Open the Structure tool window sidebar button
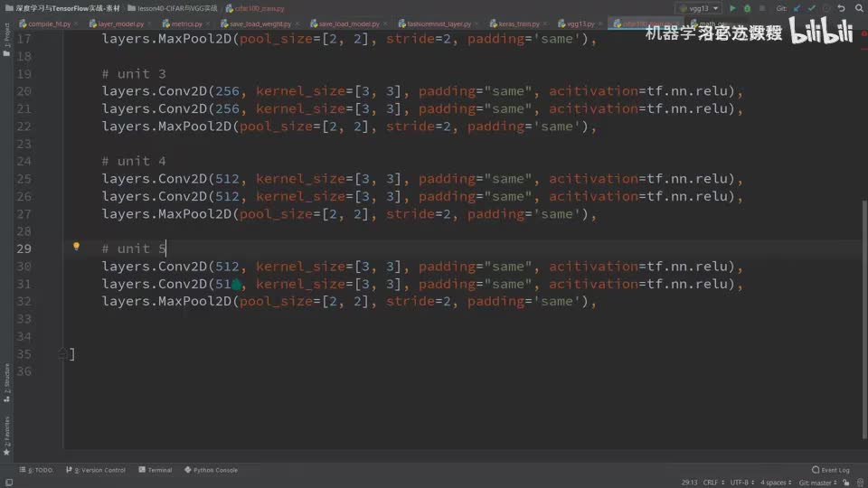868x488 pixels. [x=6, y=381]
